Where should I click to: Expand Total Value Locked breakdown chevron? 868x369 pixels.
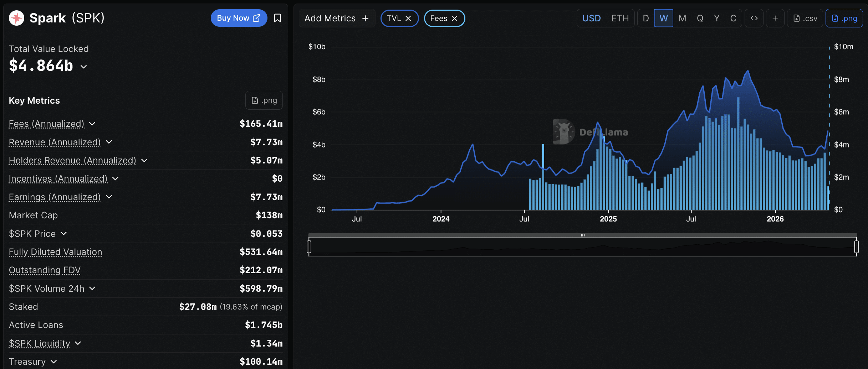[x=84, y=67]
